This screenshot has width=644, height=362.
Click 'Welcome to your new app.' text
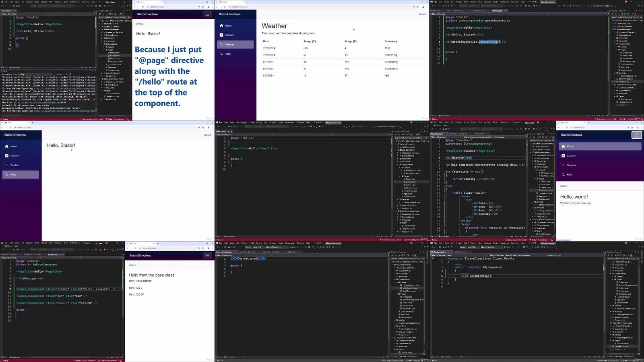pyautogui.click(x=576, y=203)
